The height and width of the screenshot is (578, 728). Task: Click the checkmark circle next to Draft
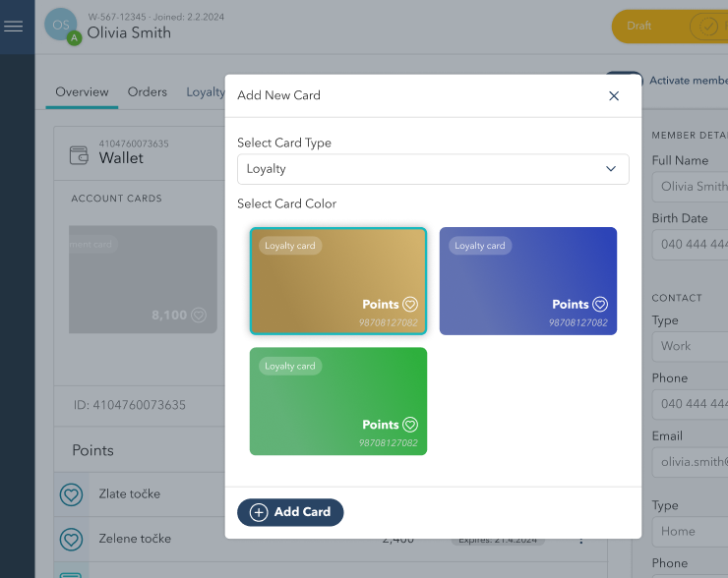coord(707,27)
